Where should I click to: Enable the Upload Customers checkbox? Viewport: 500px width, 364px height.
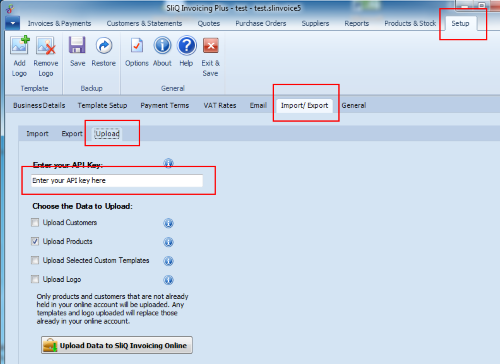(35, 222)
